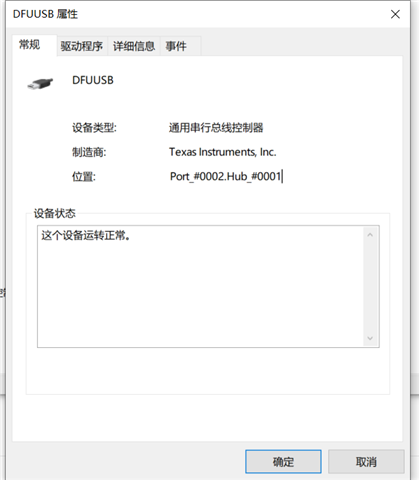This screenshot has width=419, height=480.
Task: Open the 详细信息 tab
Action: [x=134, y=46]
